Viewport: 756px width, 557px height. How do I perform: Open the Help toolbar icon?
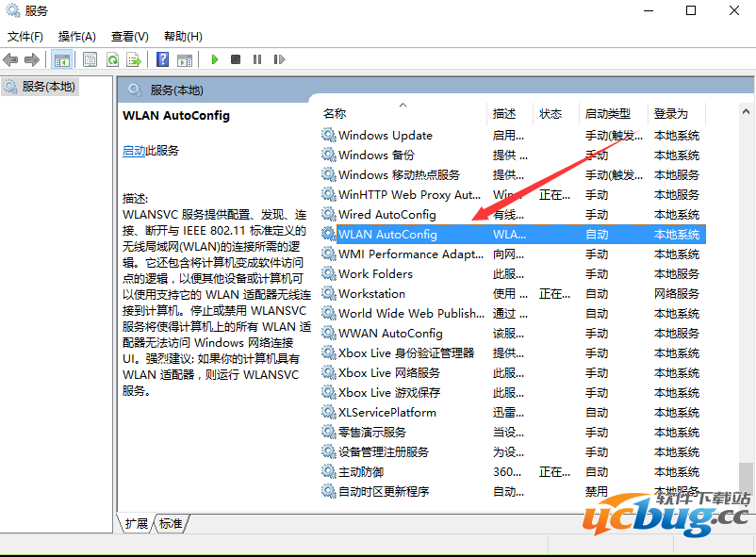coord(163,59)
